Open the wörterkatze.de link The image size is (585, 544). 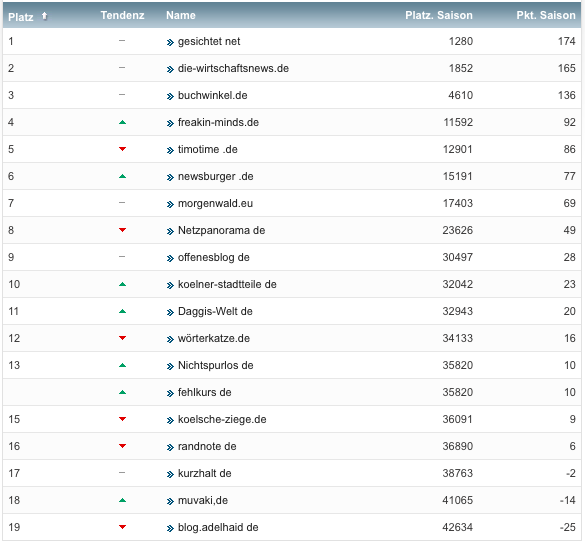(214, 338)
